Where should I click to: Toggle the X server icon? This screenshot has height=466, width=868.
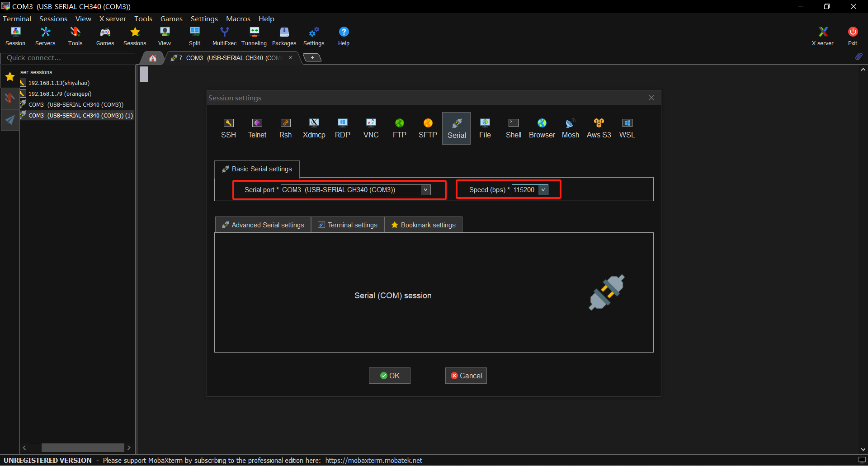click(x=822, y=36)
